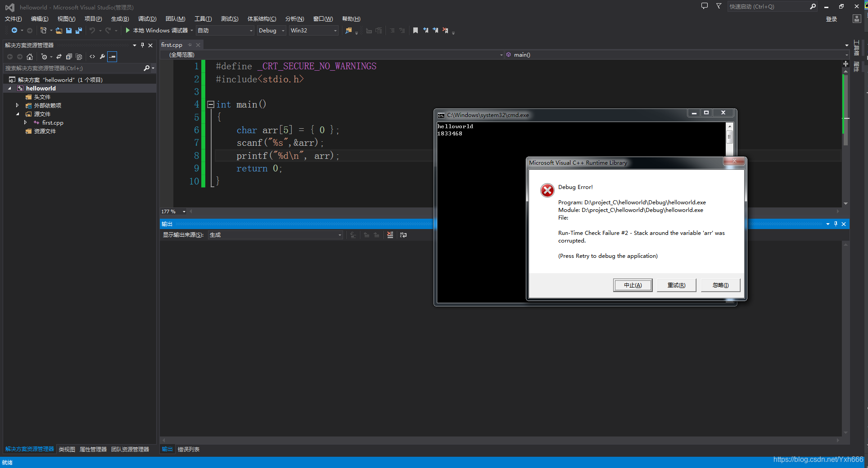Select 资源文件 folder in Solution Explorer

pyautogui.click(x=45, y=131)
